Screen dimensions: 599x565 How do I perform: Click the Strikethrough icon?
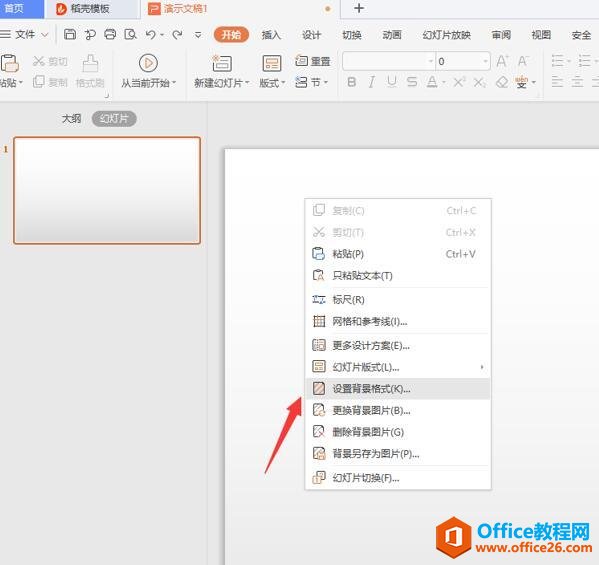tap(412, 82)
